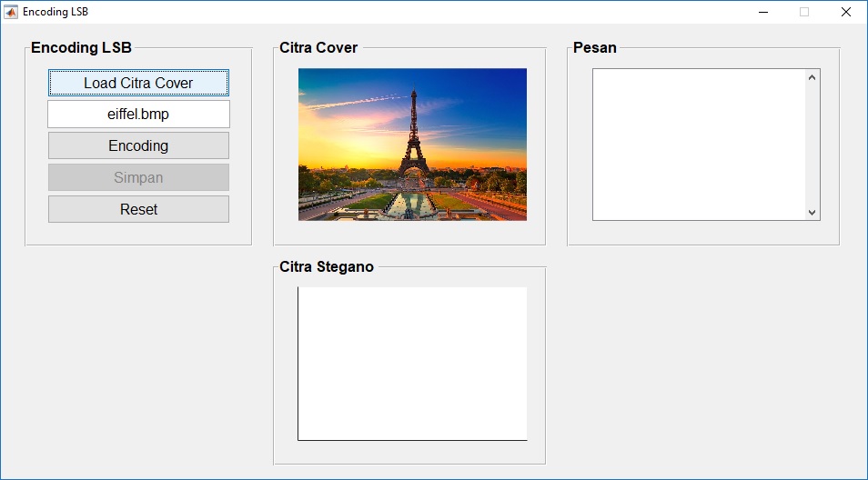Minimize the Encoding LSB window

coord(762,12)
